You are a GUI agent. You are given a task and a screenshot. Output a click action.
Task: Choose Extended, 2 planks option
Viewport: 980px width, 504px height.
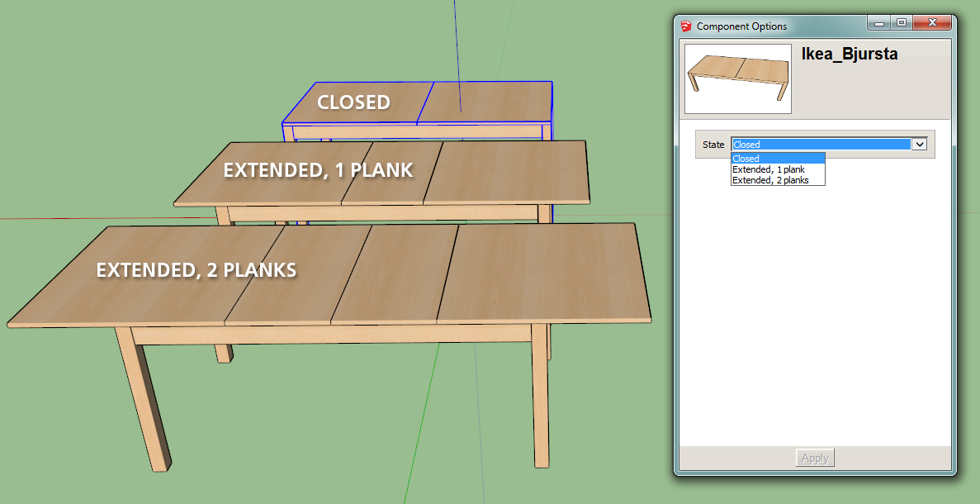778,180
